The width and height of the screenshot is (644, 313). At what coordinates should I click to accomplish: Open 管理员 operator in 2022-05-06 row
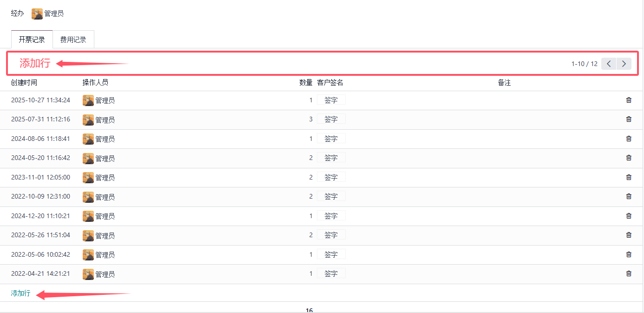click(105, 255)
